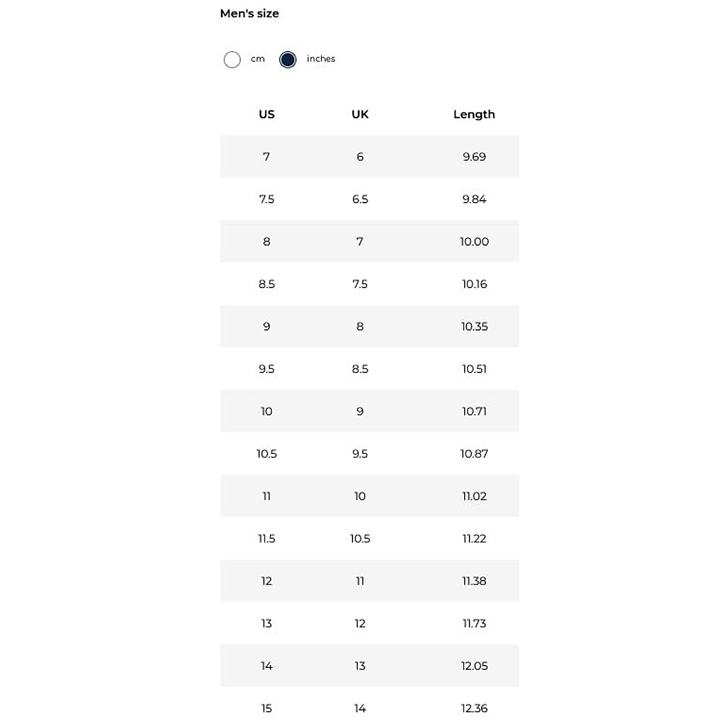
Task: Click the Men's size heading
Action: tap(249, 13)
